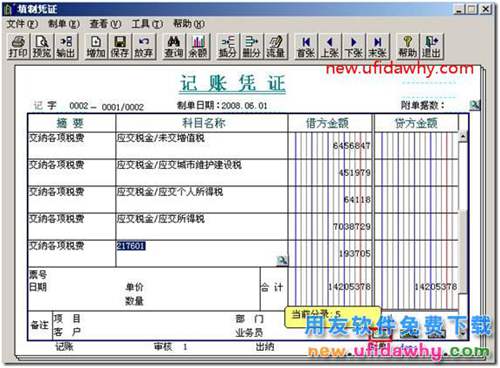Open the 帮助(H) menu
The width and height of the screenshot is (500, 368).
(x=189, y=24)
